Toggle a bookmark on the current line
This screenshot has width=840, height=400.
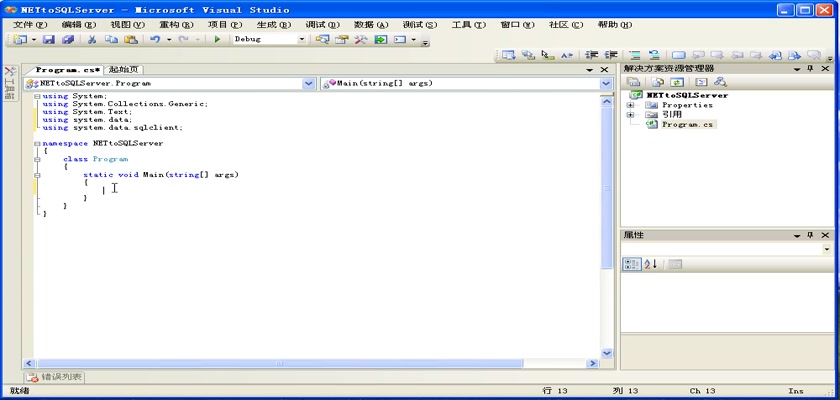[679, 55]
